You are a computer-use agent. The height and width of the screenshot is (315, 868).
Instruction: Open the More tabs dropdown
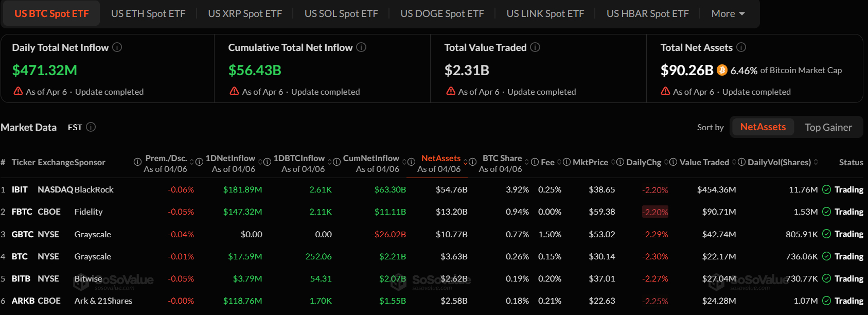click(x=728, y=13)
